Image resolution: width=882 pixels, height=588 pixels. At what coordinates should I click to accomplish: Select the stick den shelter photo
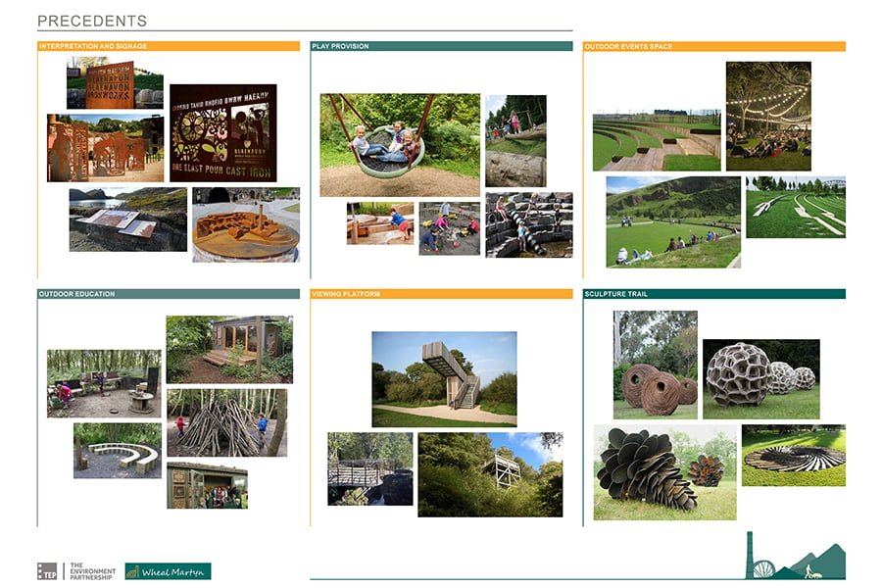[226, 422]
